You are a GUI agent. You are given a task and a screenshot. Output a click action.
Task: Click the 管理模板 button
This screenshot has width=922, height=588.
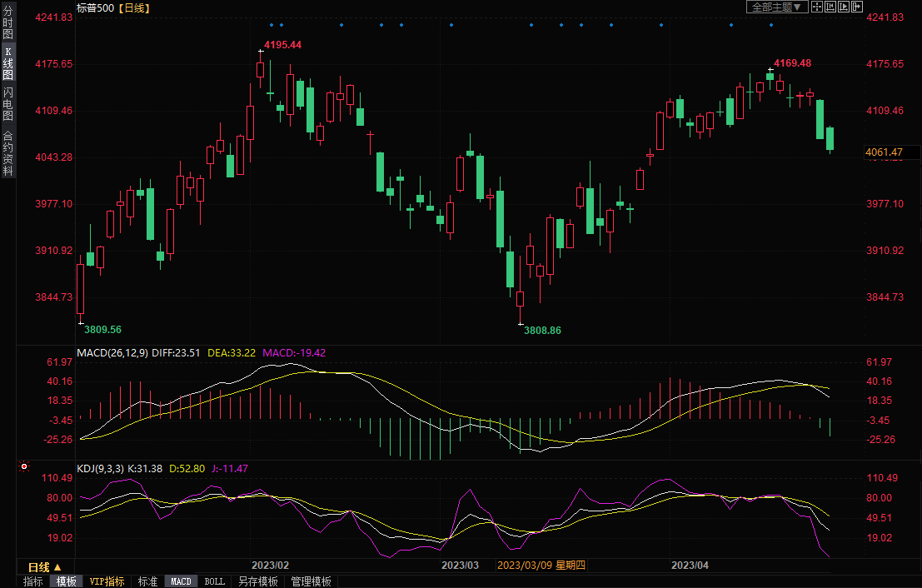311,581
